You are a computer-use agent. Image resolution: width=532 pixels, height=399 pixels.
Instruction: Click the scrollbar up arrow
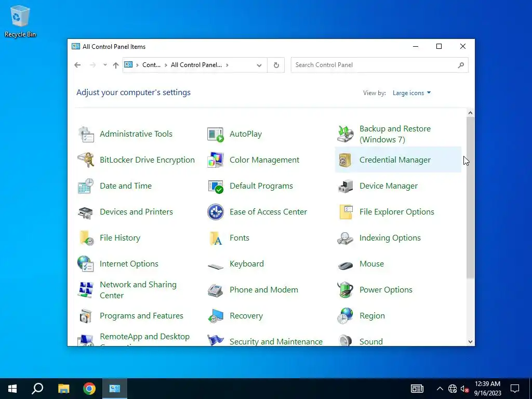(470, 113)
